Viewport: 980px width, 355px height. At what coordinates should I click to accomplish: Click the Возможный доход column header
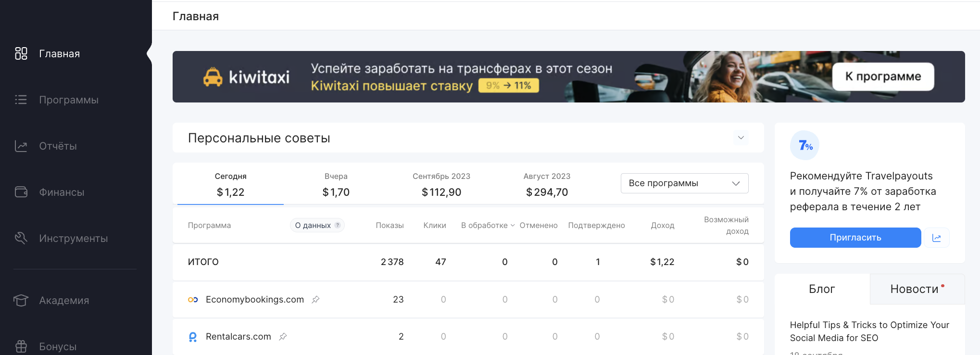[x=726, y=225]
